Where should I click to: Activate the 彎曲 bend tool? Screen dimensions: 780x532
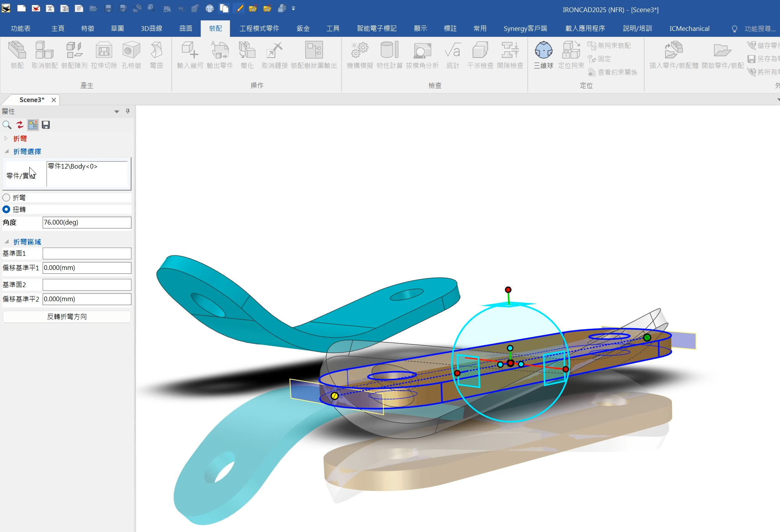156,55
